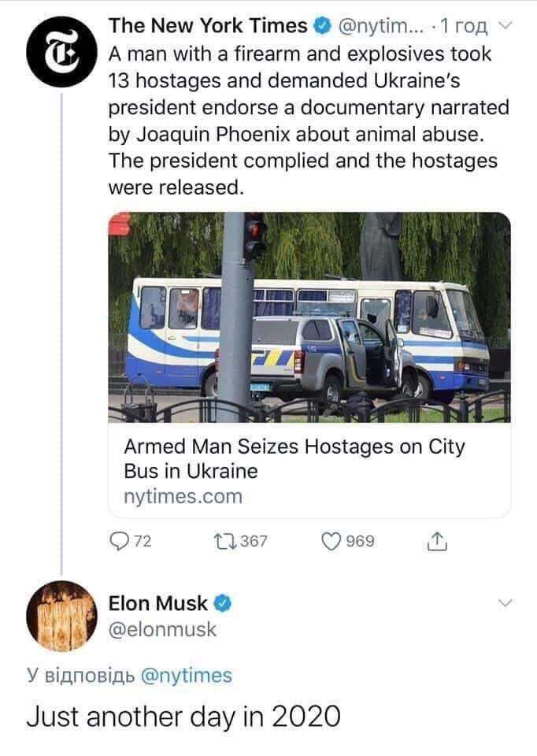Open "Armed Man Seizes Hostages" article headline
The height and width of the screenshot is (756, 537).
point(294,459)
